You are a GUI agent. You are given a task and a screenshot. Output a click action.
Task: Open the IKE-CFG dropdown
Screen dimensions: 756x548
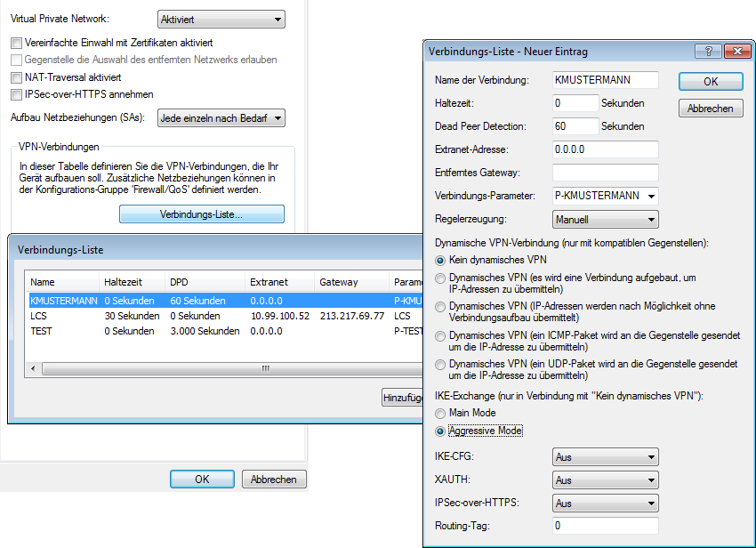tap(605, 457)
